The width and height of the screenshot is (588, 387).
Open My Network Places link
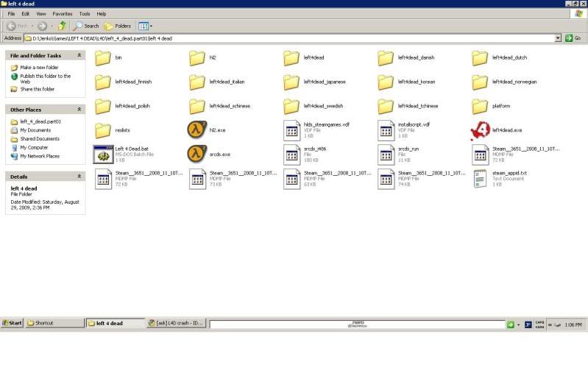point(40,156)
